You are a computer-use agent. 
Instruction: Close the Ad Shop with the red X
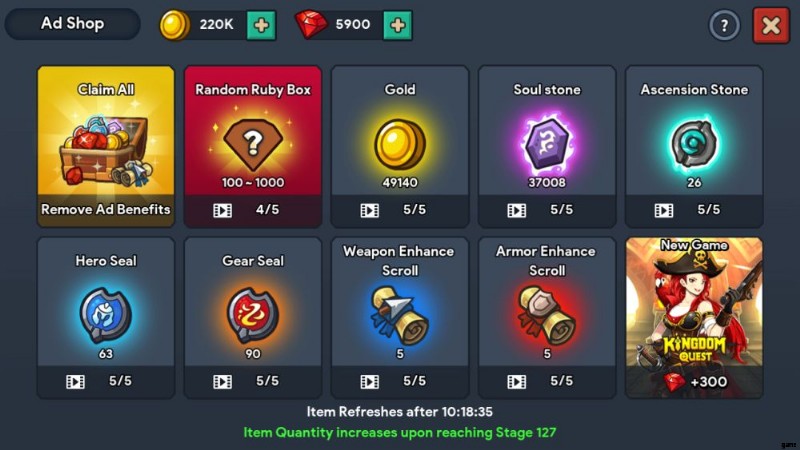pyautogui.click(x=771, y=25)
